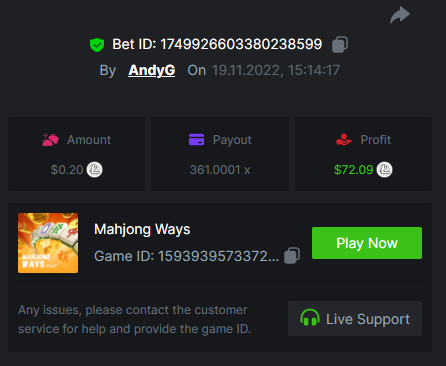Image resolution: width=446 pixels, height=366 pixels.
Task: Copy the Bet ID with the copy icon
Action: (x=340, y=44)
